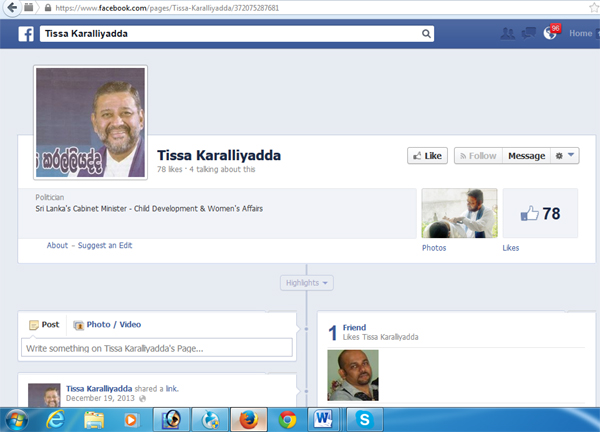
Task: Click the public globe icon beside post date
Action: pos(142,399)
